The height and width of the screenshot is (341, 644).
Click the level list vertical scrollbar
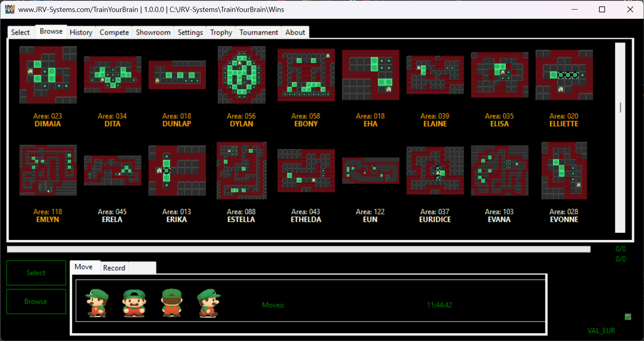[x=620, y=137]
